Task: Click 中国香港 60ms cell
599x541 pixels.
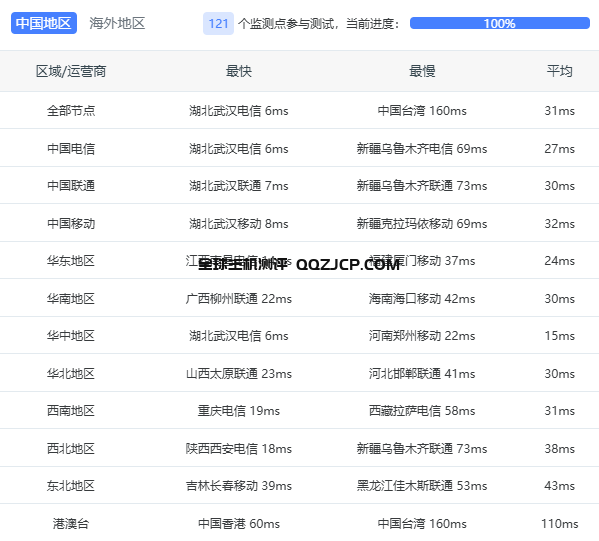Action: (239, 523)
